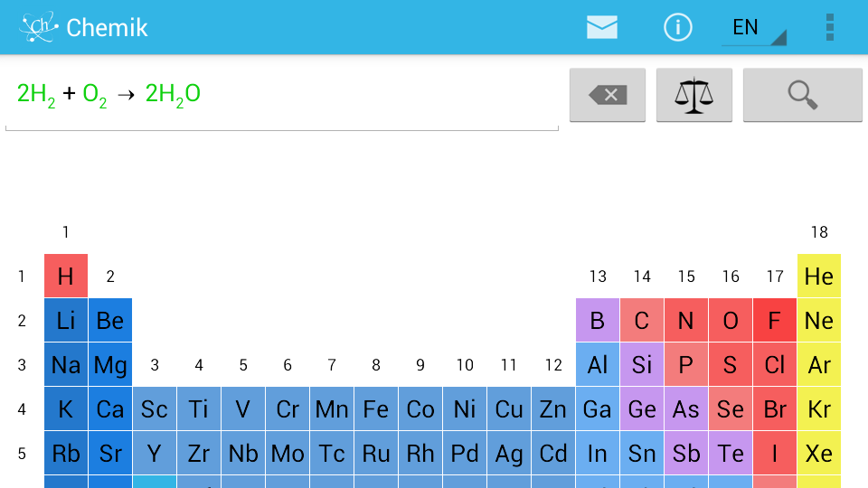The height and width of the screenshot is (488, 868).
Task: Select element Ni (Nickel)
Action: 465,408
